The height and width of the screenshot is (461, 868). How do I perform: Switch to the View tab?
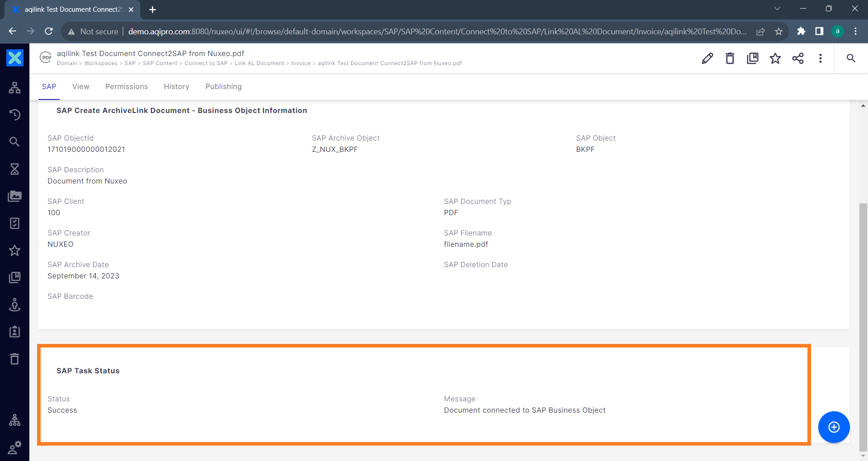point(81,87)
